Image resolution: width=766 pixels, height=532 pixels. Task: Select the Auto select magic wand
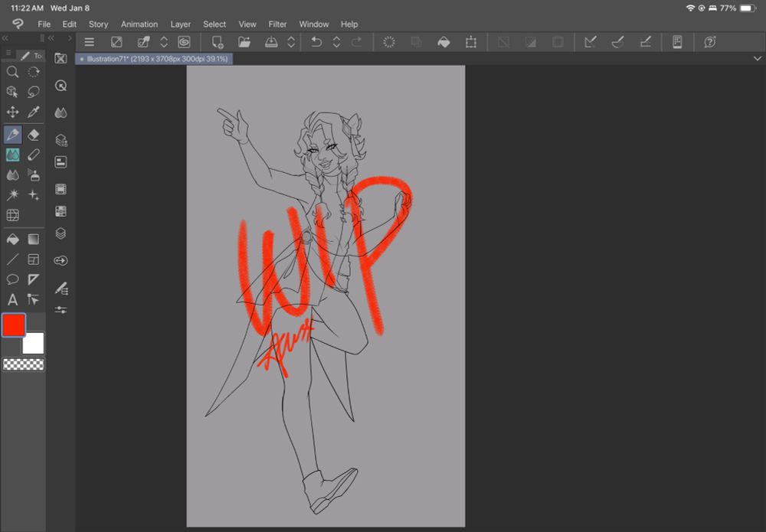point(13,195)
